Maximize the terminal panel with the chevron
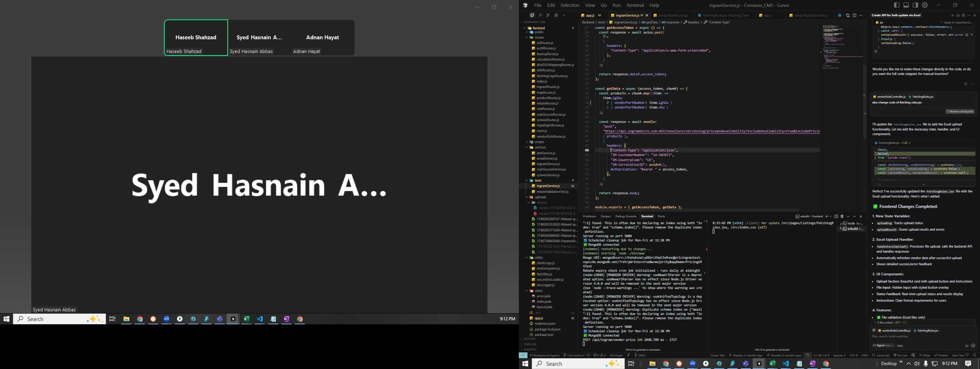Viewport: 980px width, 369px height. [x=855, y=216]
